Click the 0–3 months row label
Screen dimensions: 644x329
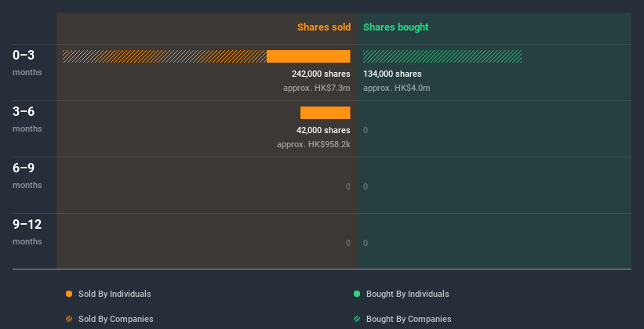click(27, 63)
